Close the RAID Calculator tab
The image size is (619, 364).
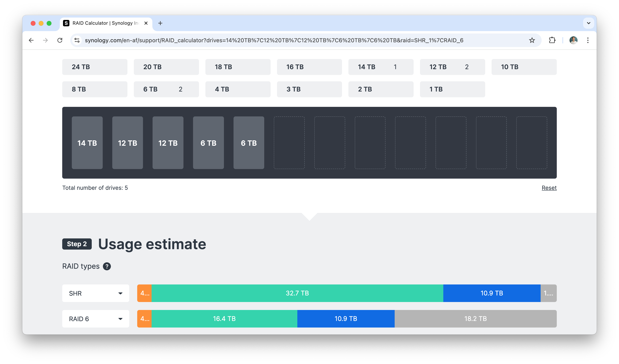146,23
